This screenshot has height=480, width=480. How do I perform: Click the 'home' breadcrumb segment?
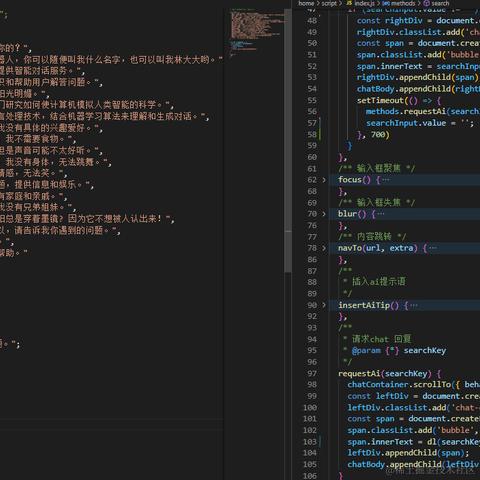click(x=306, y=3)
